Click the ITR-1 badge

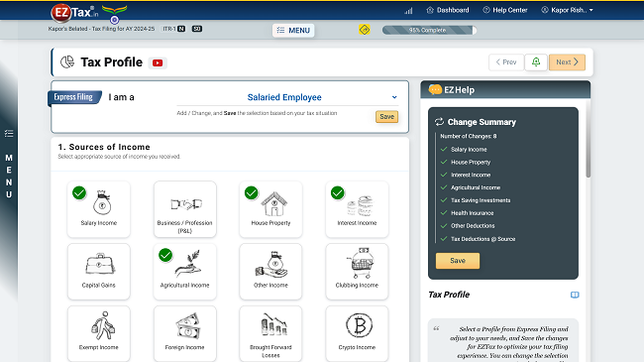174,29
